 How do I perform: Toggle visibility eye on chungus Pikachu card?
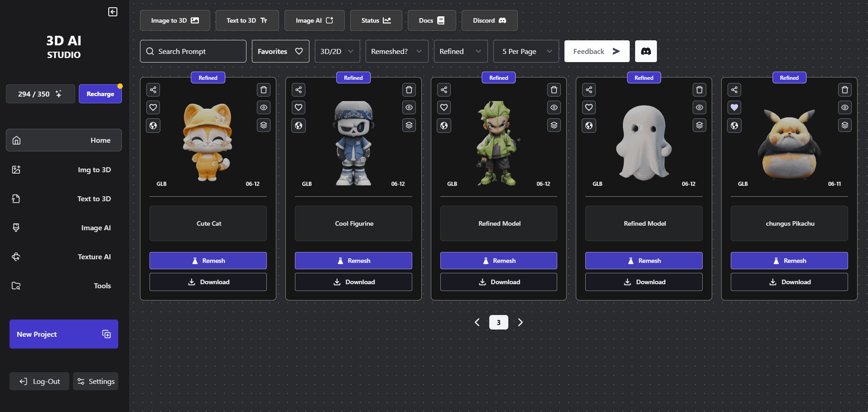coord(845,107)
